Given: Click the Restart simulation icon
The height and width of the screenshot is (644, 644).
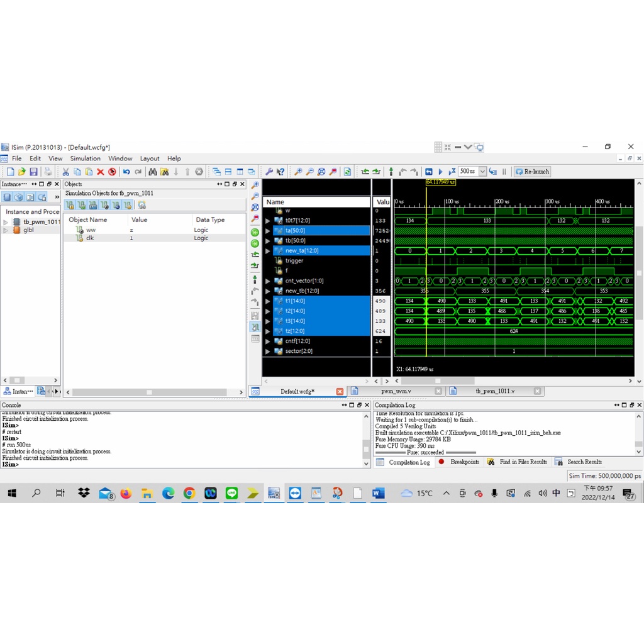Looking at the screenshot, I should coord(429,172).
